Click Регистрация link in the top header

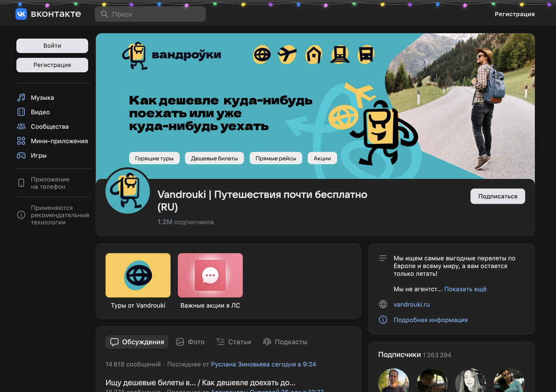tap(515, 14)
